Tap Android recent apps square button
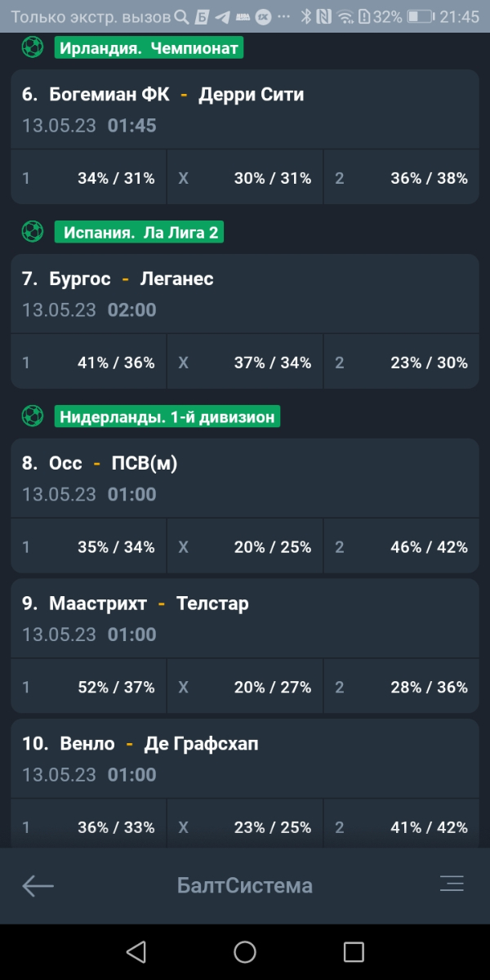 354,951
